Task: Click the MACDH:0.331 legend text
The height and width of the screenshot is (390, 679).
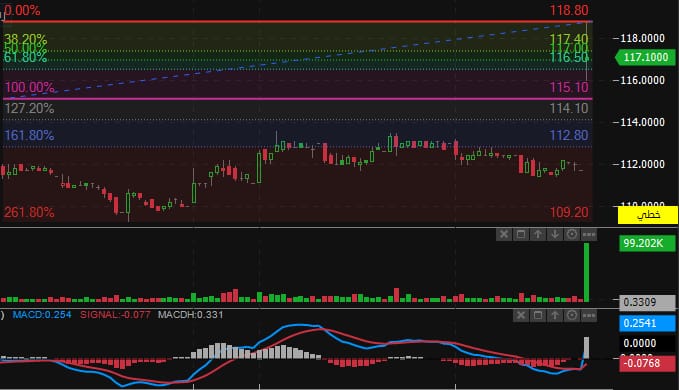Action: point(190,315)
